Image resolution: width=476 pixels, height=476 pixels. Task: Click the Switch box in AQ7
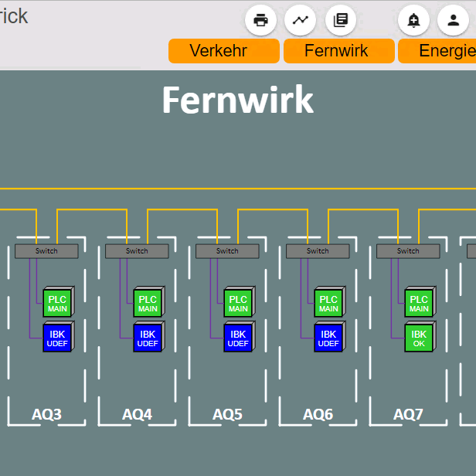(x=408, y=251)
